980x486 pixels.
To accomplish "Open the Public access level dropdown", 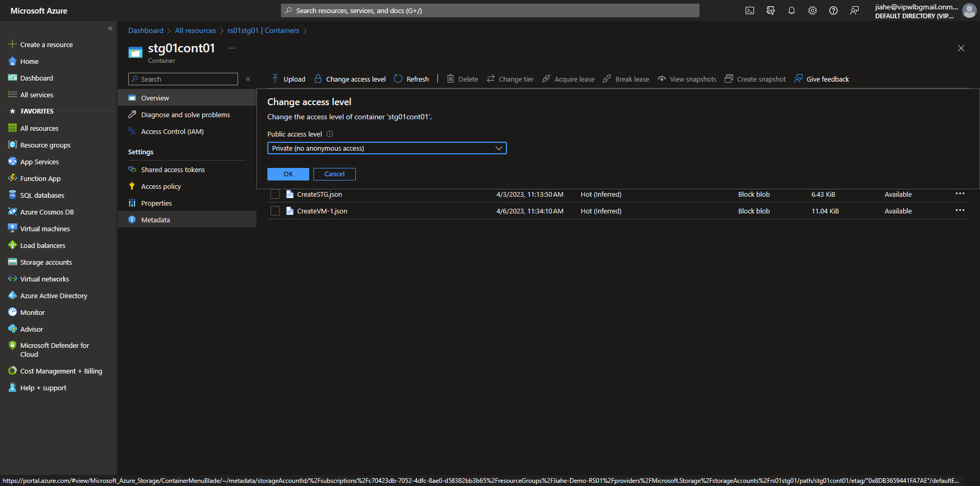I will (x=387, y=148).
